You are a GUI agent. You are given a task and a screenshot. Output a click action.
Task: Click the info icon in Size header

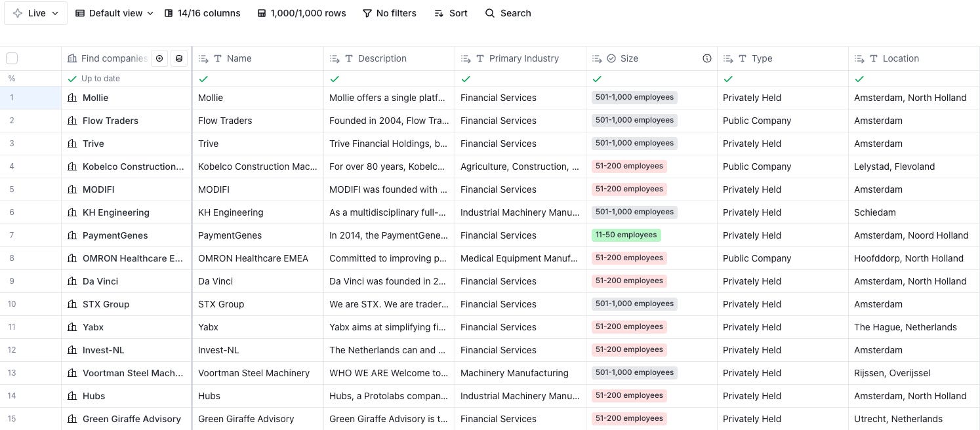coord(707,58)
